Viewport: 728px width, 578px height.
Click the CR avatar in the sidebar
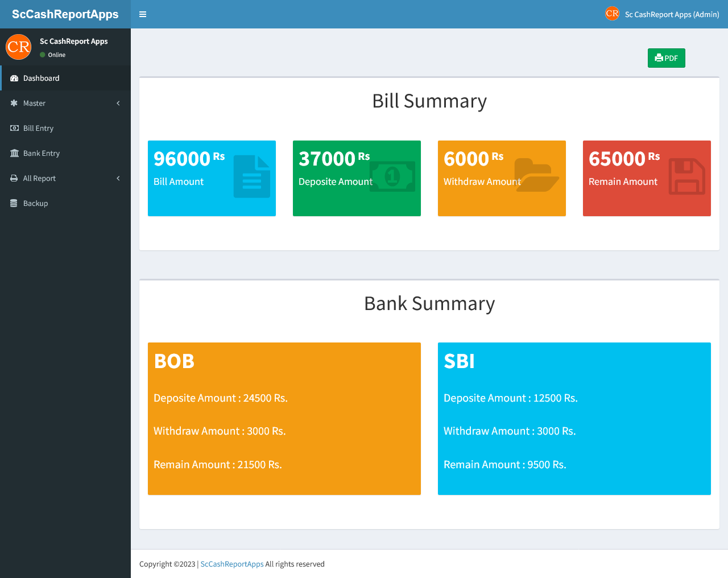(18, 47)
